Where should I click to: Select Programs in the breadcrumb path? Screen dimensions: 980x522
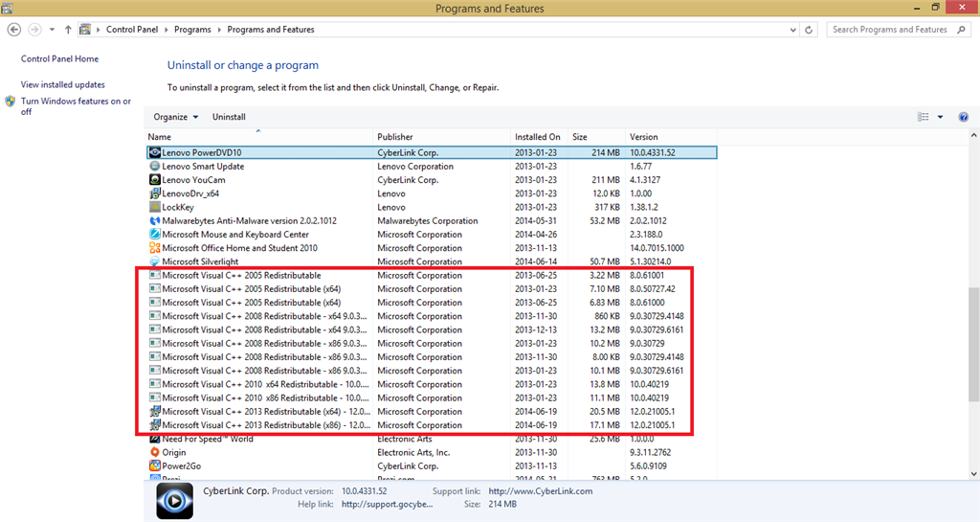click(192, 30)
